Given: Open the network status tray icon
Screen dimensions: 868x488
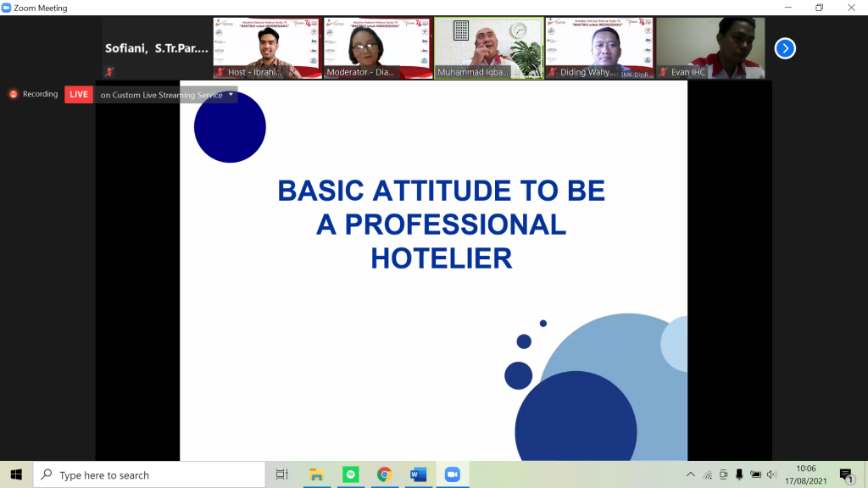Looking at the screenshot, I should 708,474.
